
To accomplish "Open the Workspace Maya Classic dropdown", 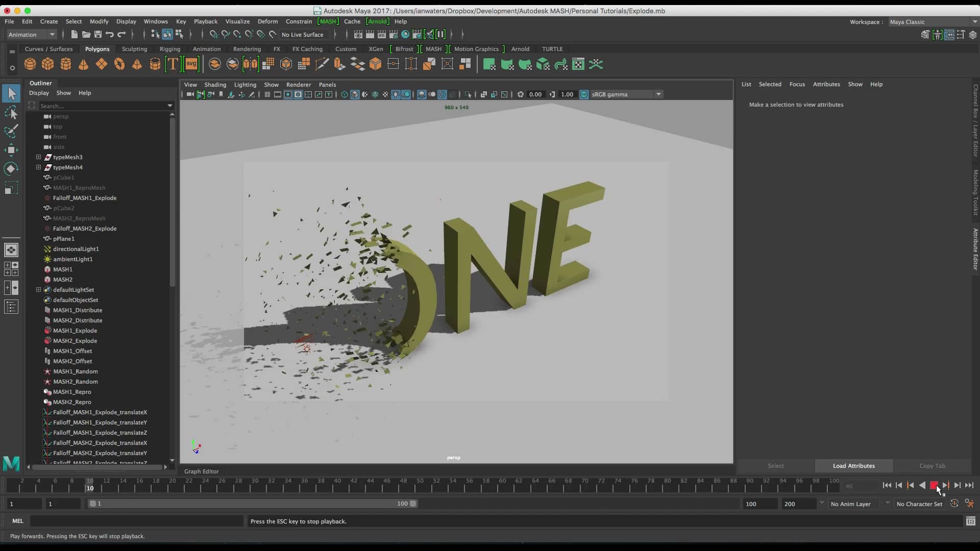I will click(933, 21).
